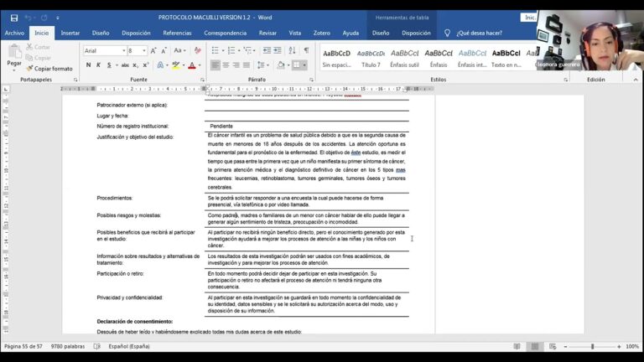
Task: Apply multilevel list
Action: pyautogui.click(x=248, y=50)
